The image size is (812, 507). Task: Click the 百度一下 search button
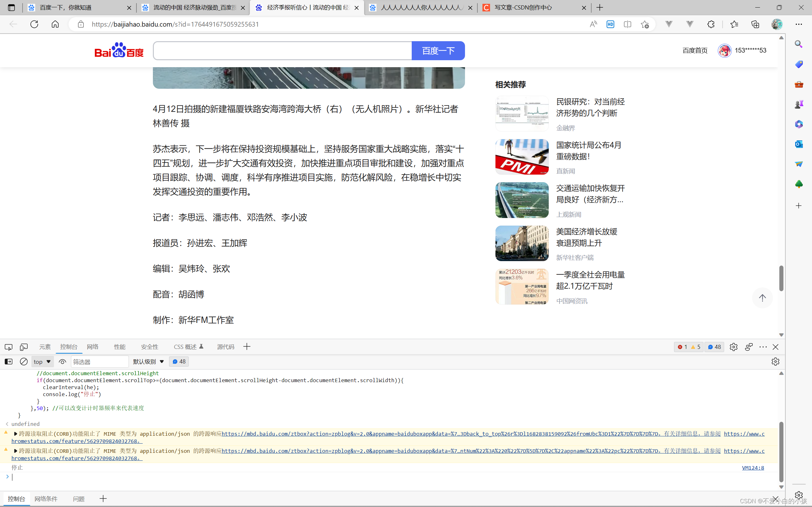438,51
